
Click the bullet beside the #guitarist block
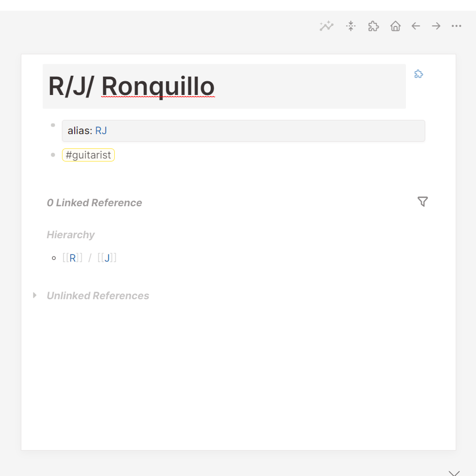pyautogui.click(x=53, y=155)
